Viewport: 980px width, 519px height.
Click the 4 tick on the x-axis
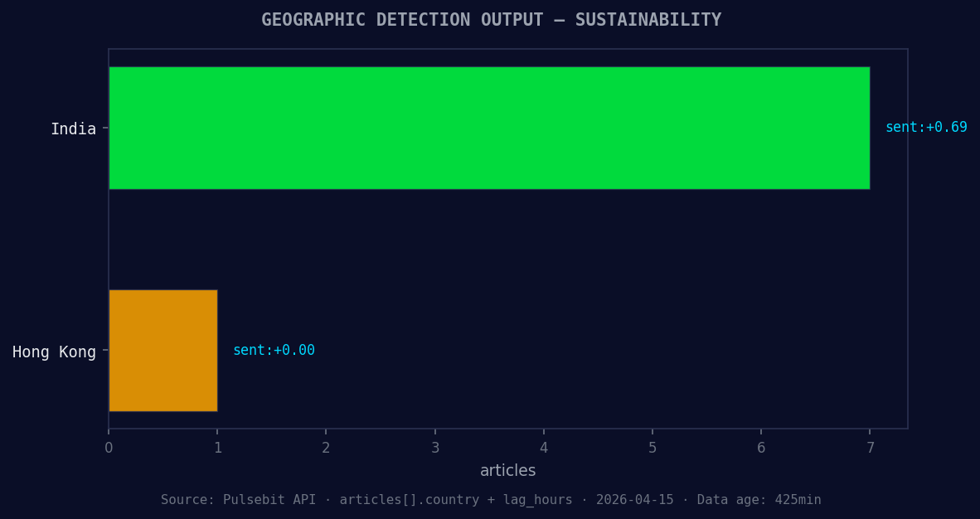pyautogui.click(x=544, y=446)
